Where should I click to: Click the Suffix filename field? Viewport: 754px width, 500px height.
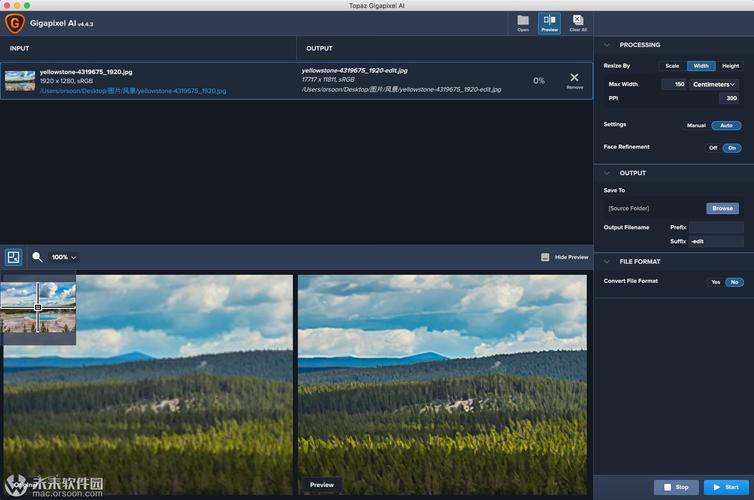click(716, 241)
